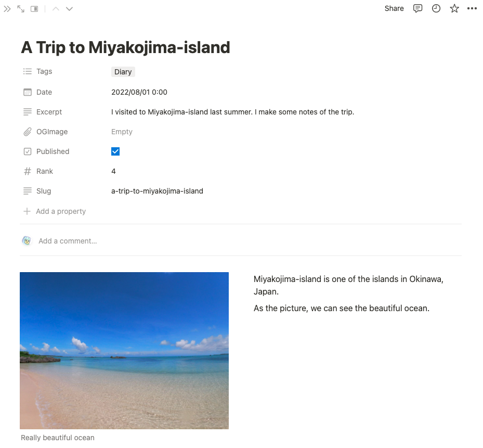Go to next page with down chevron
Image resolution: width=483 pixels, height=448 pixels.
69,9
